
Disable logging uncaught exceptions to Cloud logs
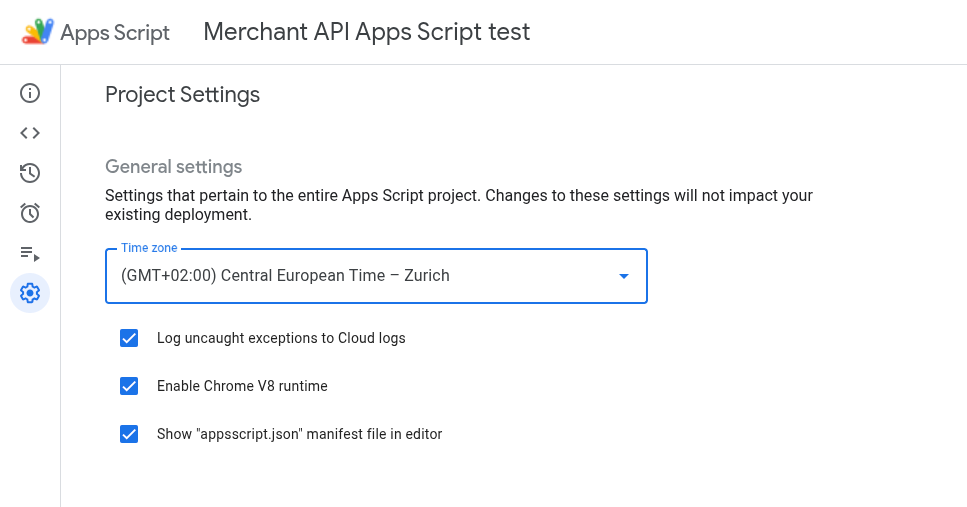129,338
